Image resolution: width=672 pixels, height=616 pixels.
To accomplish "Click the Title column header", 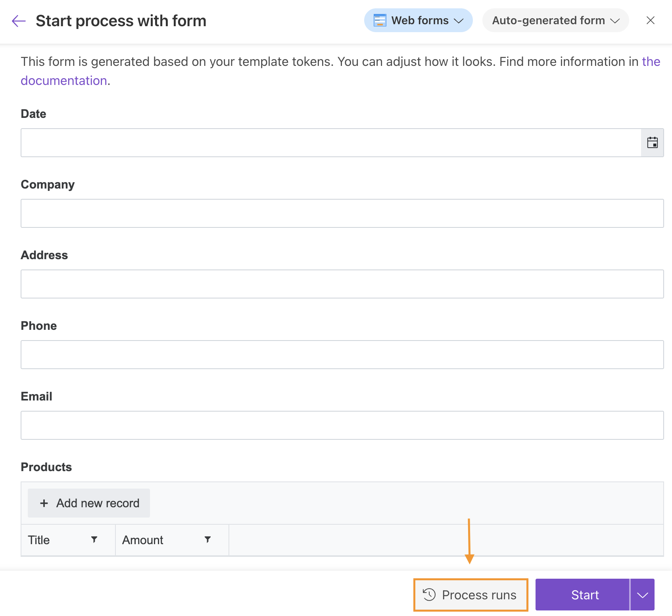I will click(39, 540).
